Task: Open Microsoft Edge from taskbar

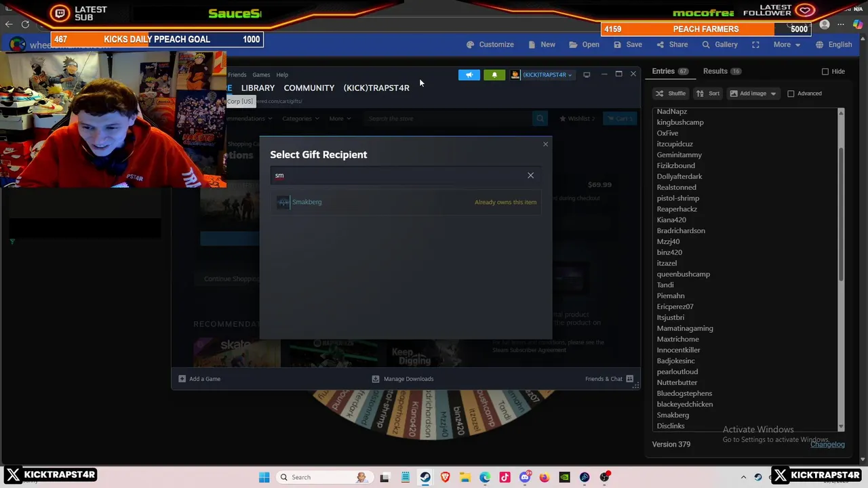Action: point(485,477)
